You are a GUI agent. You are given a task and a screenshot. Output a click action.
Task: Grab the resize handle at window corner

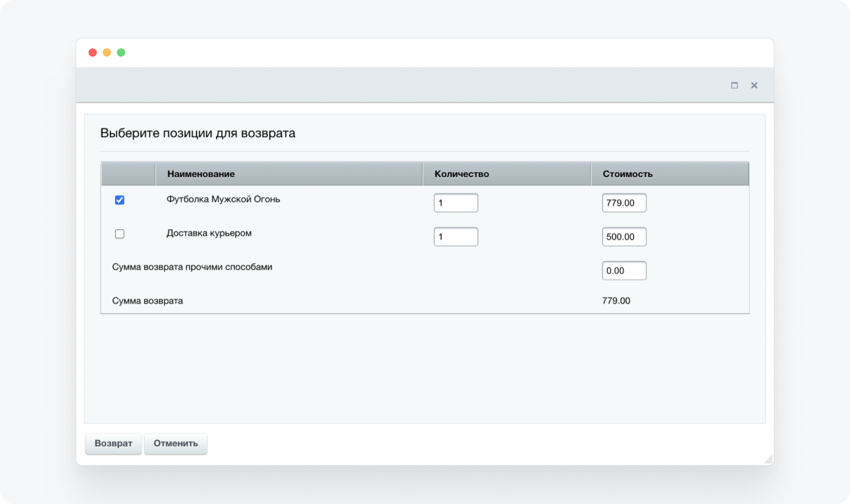(769, 460)
